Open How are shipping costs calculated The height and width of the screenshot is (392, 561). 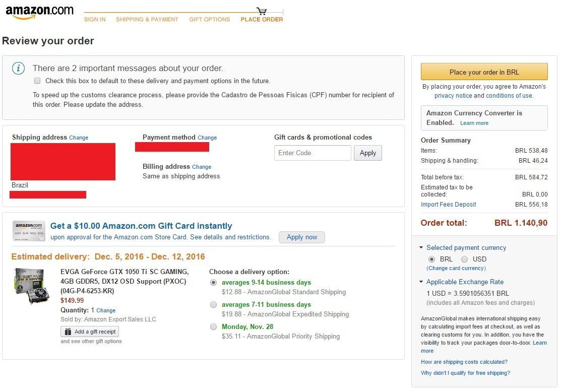[x=464, y=362]
